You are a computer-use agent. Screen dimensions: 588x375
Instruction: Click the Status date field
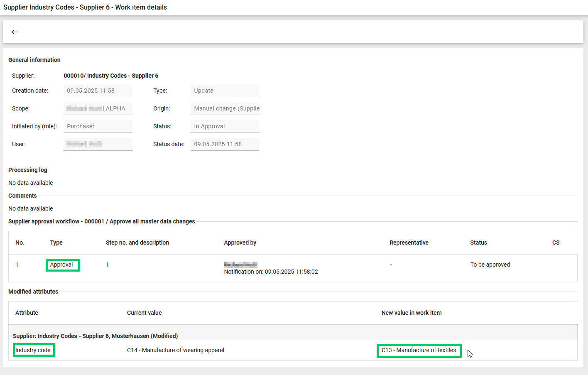click(225, 144)
